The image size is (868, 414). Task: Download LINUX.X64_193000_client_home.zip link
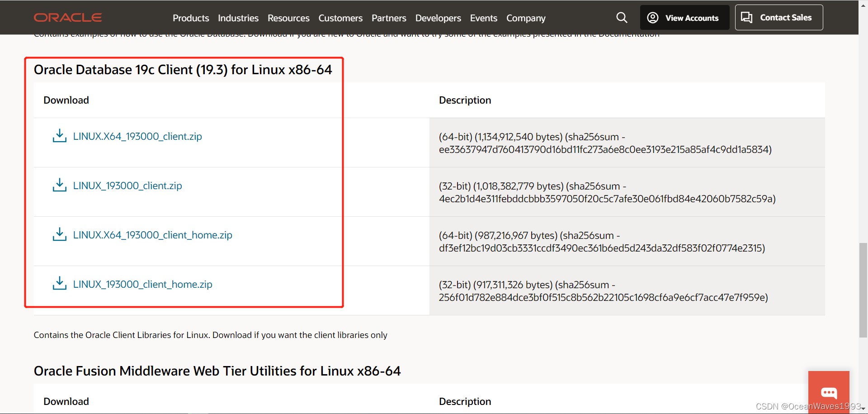coord(153,235)
